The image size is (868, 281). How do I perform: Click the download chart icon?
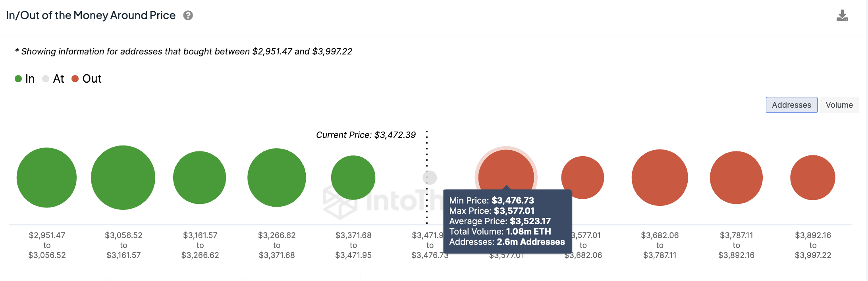(842, 16)
